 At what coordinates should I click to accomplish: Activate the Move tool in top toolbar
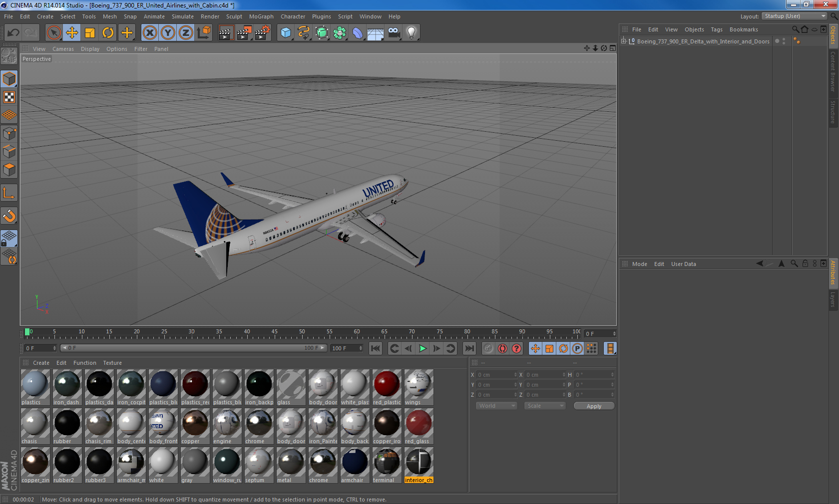pos(72,33)
